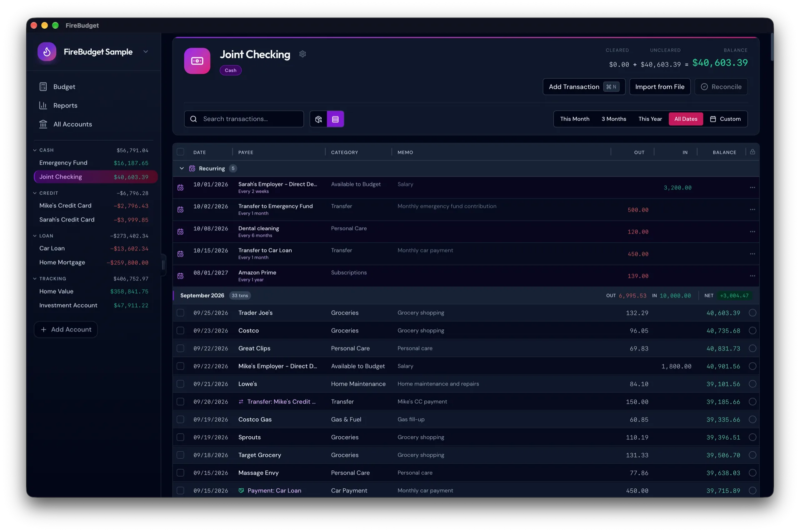The width and height of the screenshot is (800, 532).
Task: Open more options for Sarah's Employer recurring row
Action: (x=752, y=187)
